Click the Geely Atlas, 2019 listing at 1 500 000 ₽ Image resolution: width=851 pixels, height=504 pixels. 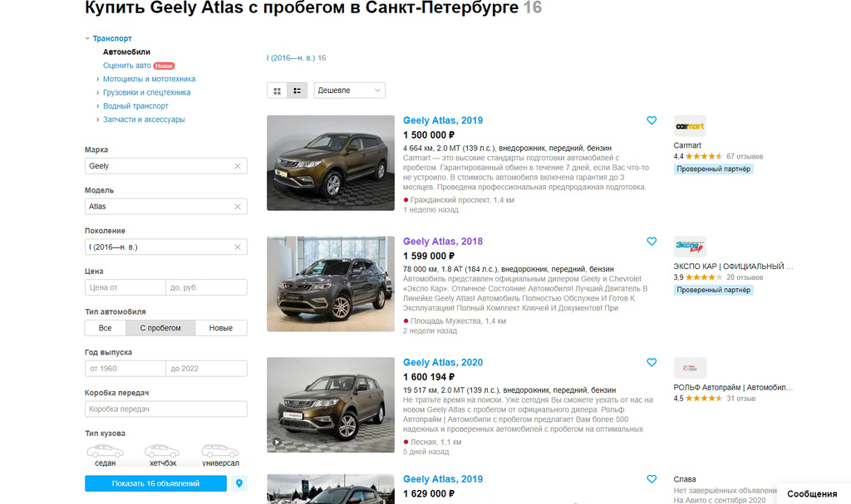[443, 120]
